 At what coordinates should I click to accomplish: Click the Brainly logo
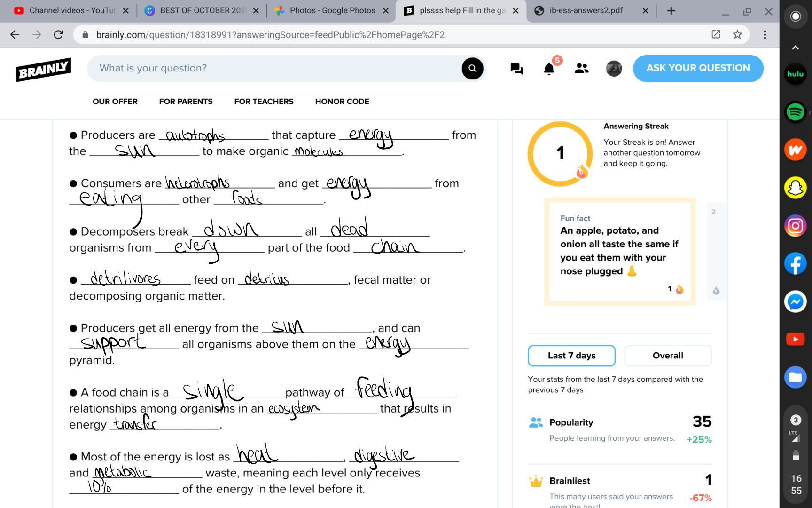coord(44,69)
